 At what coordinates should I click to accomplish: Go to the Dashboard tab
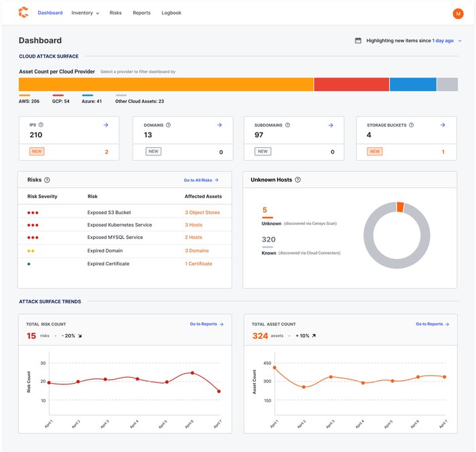(50, 13)
